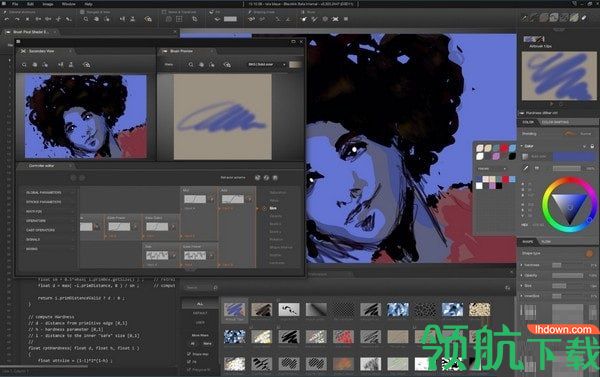The height and width of the screenshot is (377, 600).
Task: Click USER category in brush library
Action: tap(200, 323)
